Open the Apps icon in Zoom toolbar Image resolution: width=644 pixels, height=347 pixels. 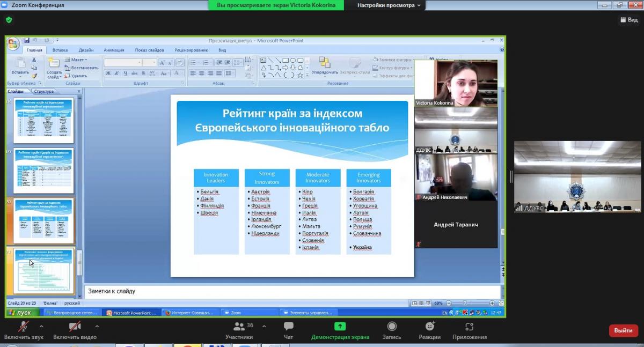469,327
